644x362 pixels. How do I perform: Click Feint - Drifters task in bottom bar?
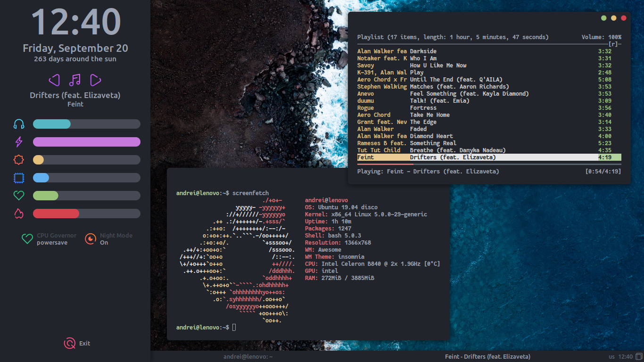(x=487, y=357)
